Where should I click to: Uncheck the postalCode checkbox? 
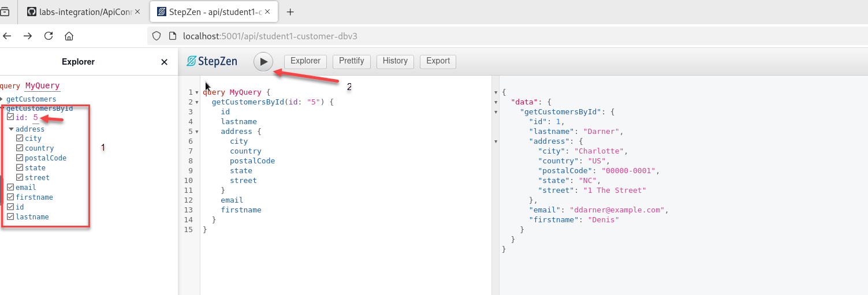pos(20,158)
